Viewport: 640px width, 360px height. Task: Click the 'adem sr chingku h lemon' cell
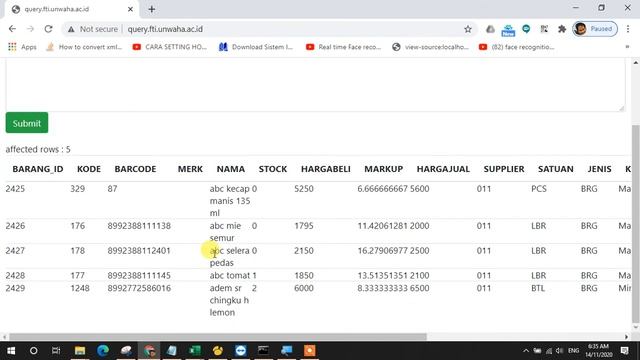click(229, 300)
